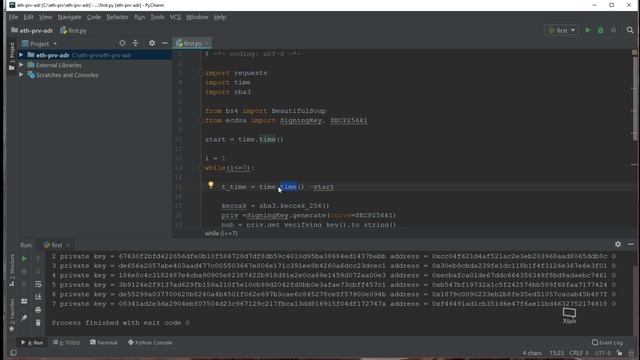Close the first.py editor tab

pyautogui.click(x=207, y=43)
